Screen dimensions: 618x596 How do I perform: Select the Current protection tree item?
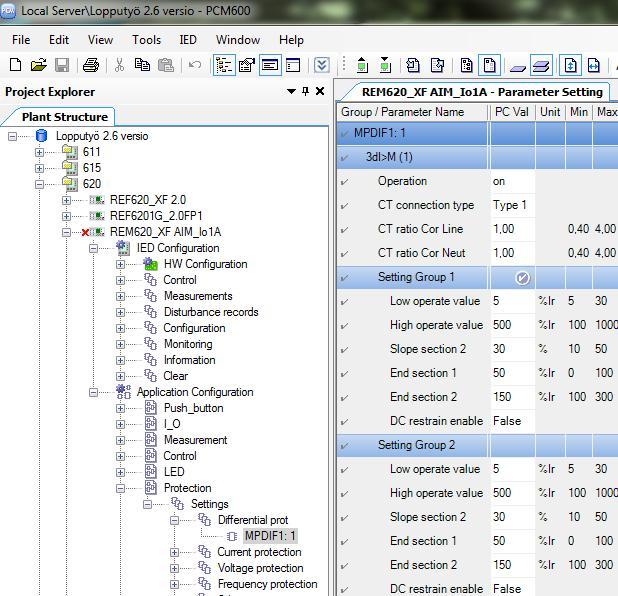click(x=259, y=552)
